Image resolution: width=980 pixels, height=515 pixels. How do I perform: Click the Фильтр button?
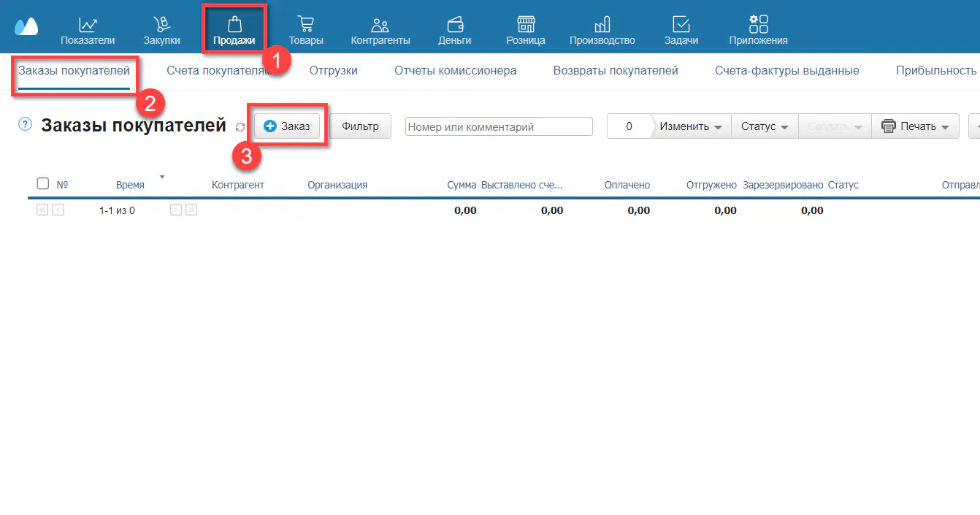click(360, 126)
